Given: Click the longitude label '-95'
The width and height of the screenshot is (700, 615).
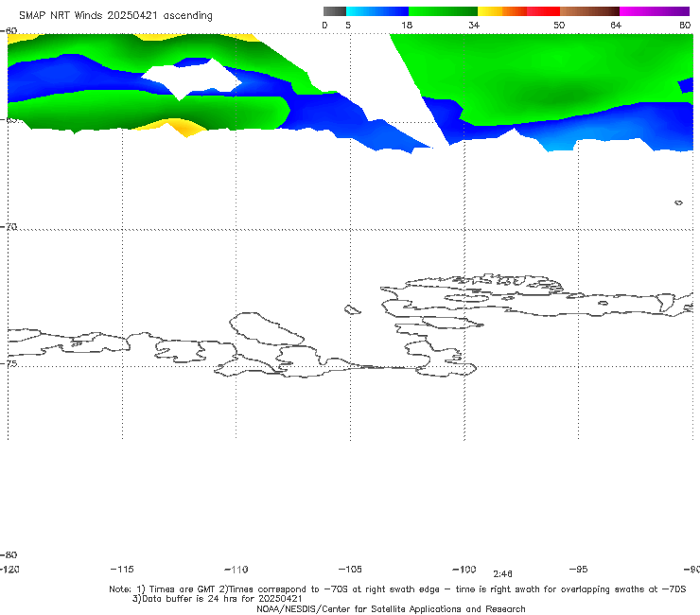Looking at the screenshot, I should [x=579, y=569].
